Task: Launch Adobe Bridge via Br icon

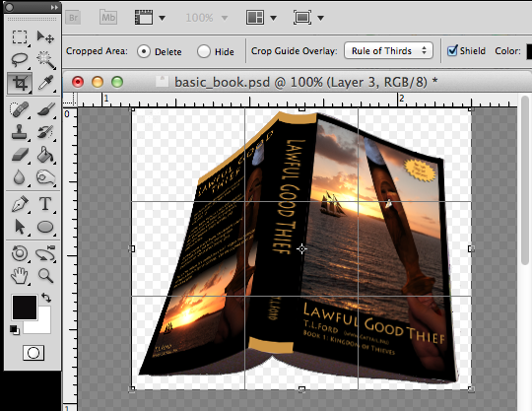Action: [73, 18]
